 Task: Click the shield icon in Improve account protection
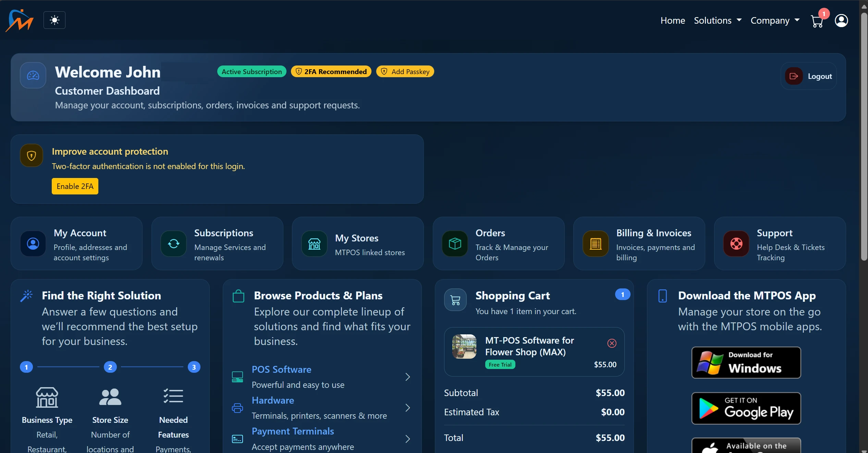(32, 156)
